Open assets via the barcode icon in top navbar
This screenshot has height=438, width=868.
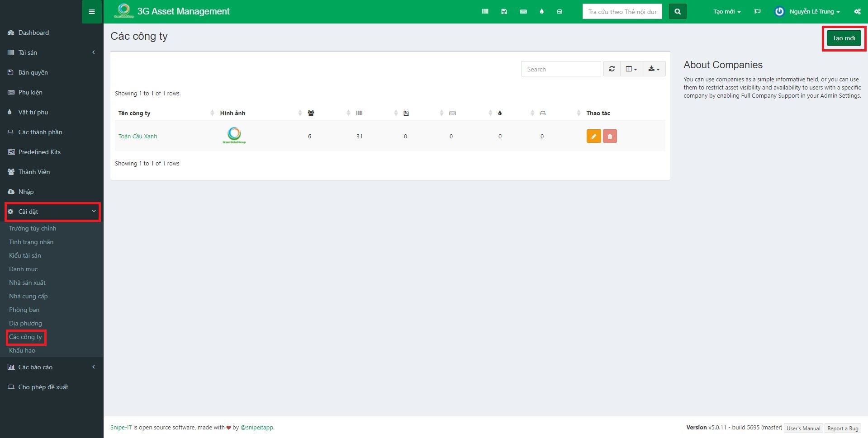[x=485, y=12]
